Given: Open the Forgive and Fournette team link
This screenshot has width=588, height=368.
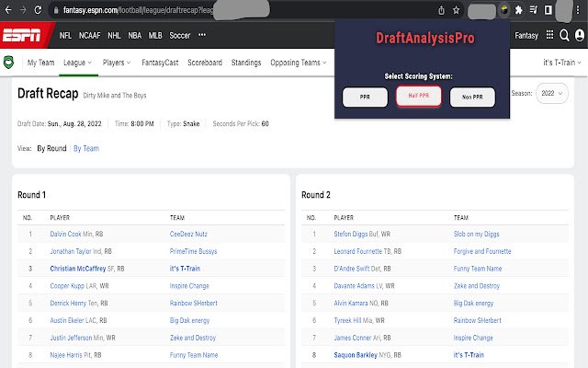Looking at the screenshot, I should [482, 251].
